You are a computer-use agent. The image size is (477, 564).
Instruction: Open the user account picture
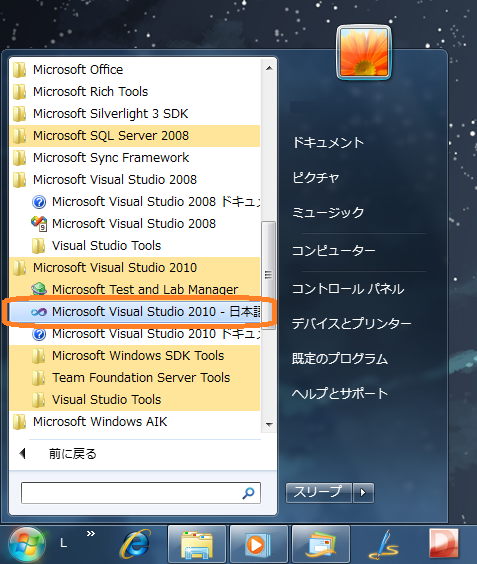364,53
